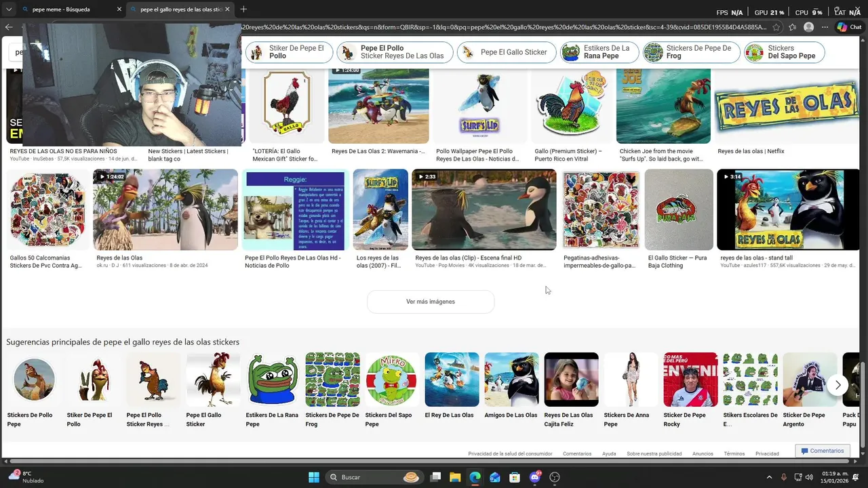
Task: Open a new browser tab with plus
Action: tap(243, 9)
